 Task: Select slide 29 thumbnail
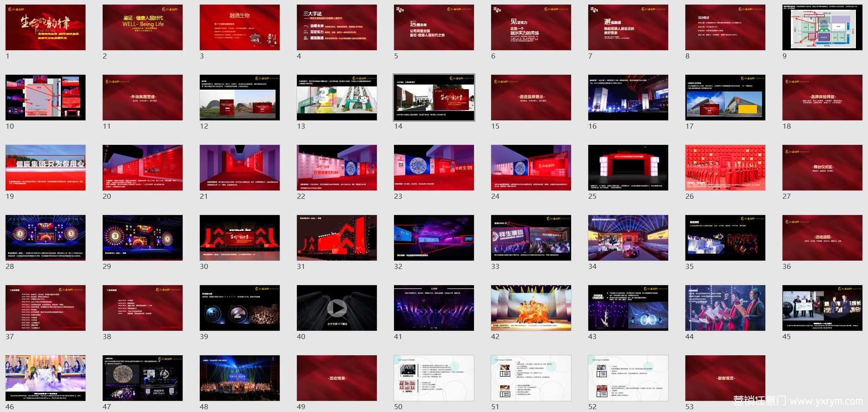[143, 238]
